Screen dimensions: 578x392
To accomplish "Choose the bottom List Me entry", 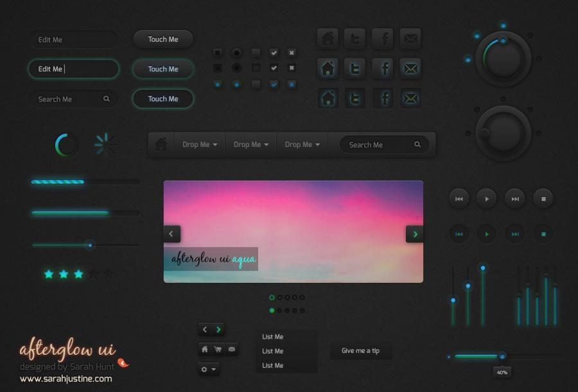I will click(x=273, y=366).
